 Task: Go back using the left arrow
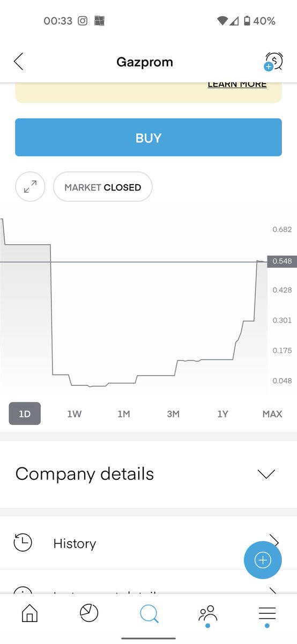18,62
